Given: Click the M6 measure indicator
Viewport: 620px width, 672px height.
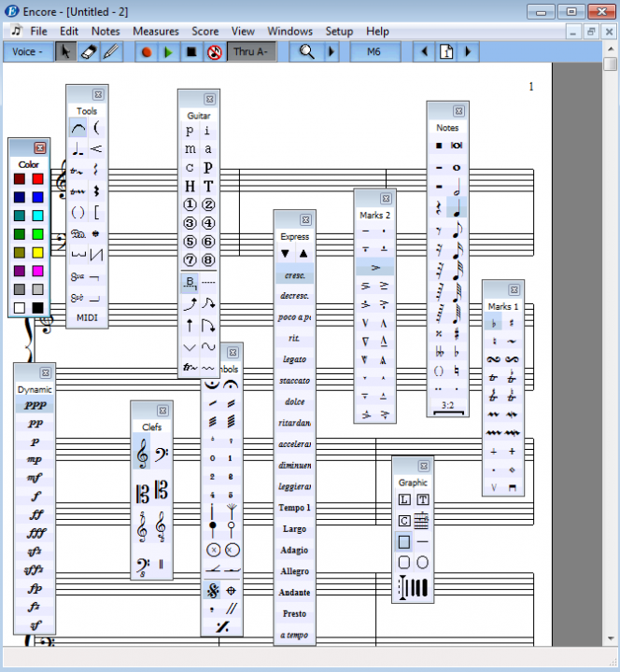Looking at the screenshot, I should [374, 52].
